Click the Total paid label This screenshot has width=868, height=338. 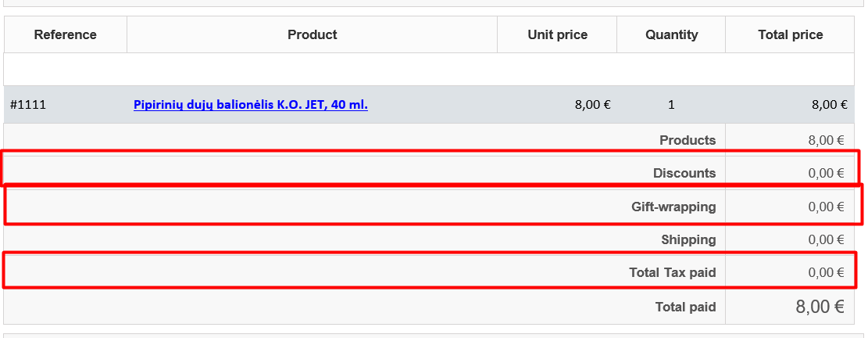click(x=685, y=307)
